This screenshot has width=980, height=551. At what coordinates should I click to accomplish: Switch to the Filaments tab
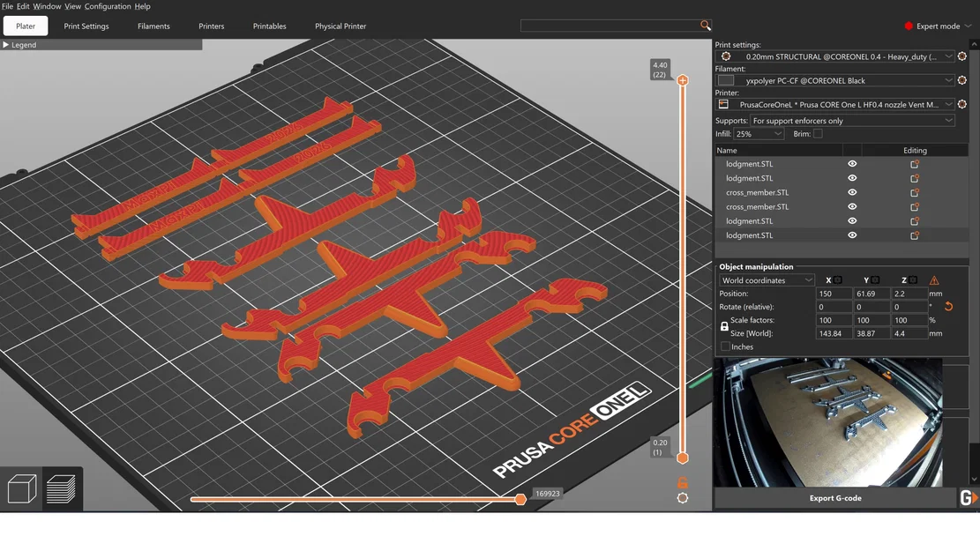click(153, 26)
